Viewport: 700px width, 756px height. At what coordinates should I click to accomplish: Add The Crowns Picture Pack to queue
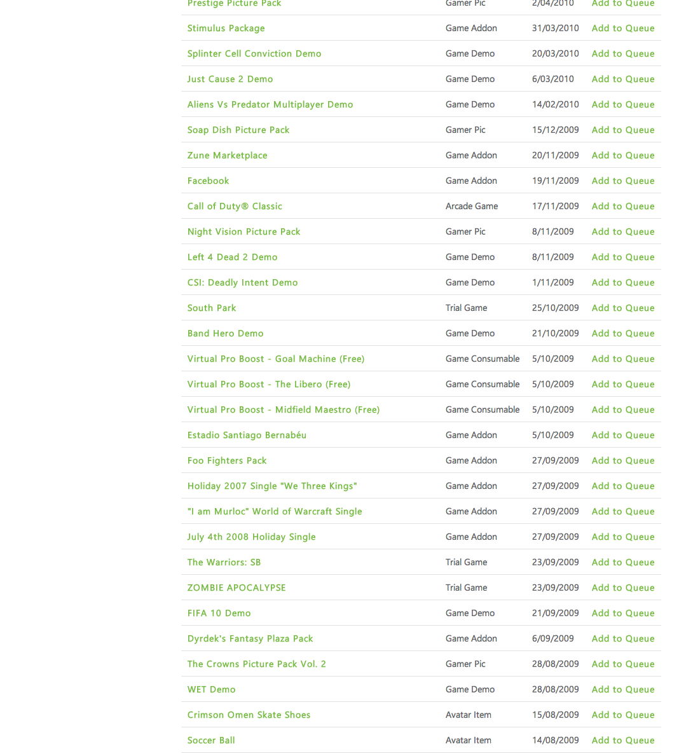click(623, 664)
